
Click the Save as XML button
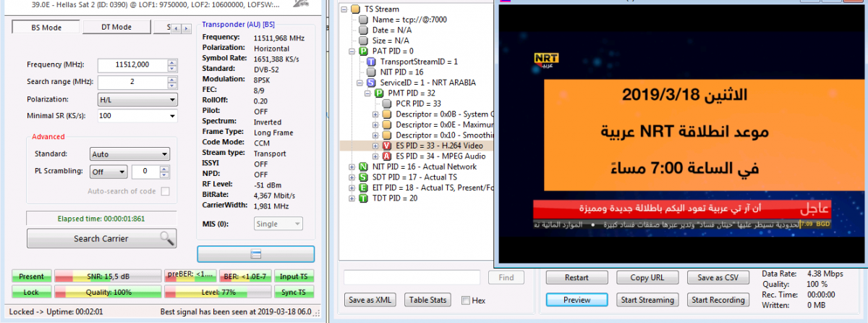[370, 300]
